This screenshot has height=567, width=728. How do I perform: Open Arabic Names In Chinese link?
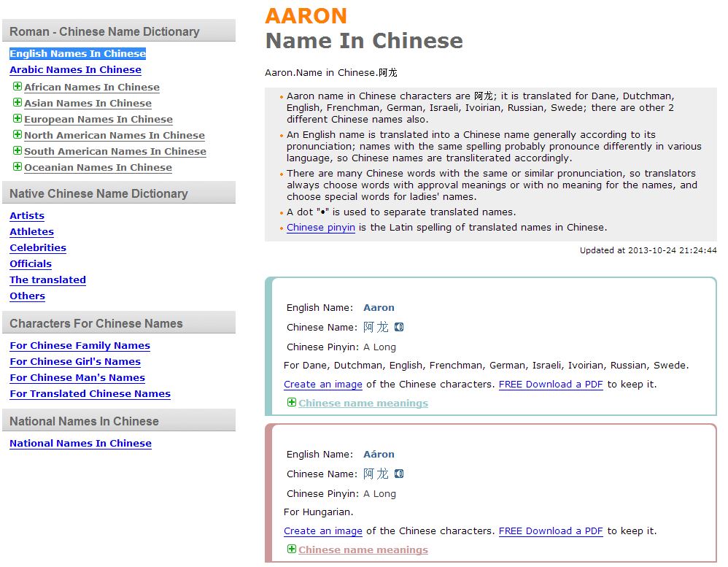click(x=75, y=70)
